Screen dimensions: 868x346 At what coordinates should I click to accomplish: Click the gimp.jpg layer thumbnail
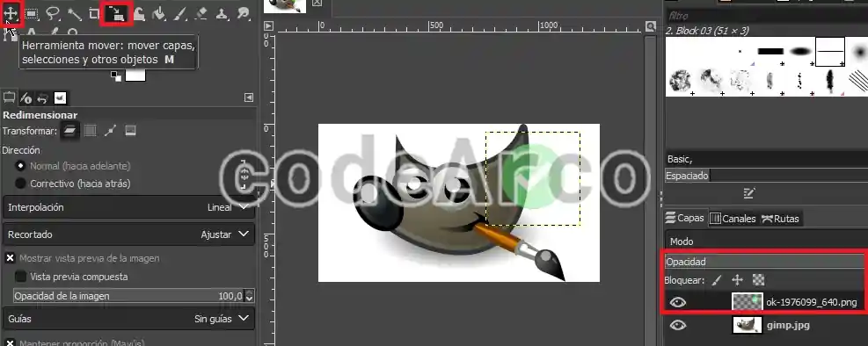point(747,325)
